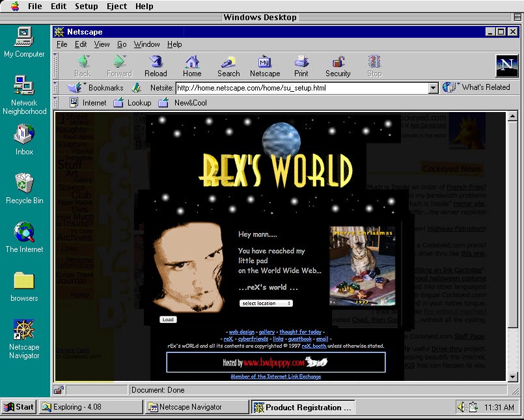Open Search from the Netscape toolbar
Viewport: 524px width, 420px height.
[228, 65]
